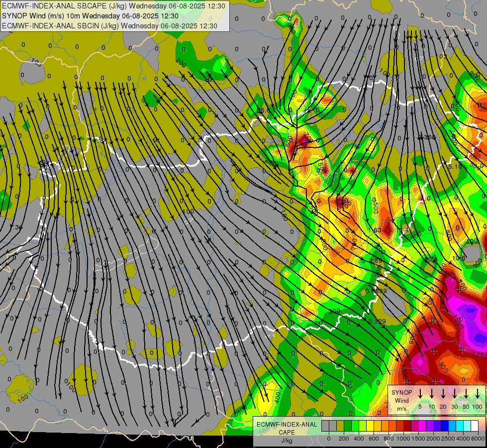The image size is (487, 448).
Task: Click the 2000 tick label on the CAPE scale
Action: [433, 439]
